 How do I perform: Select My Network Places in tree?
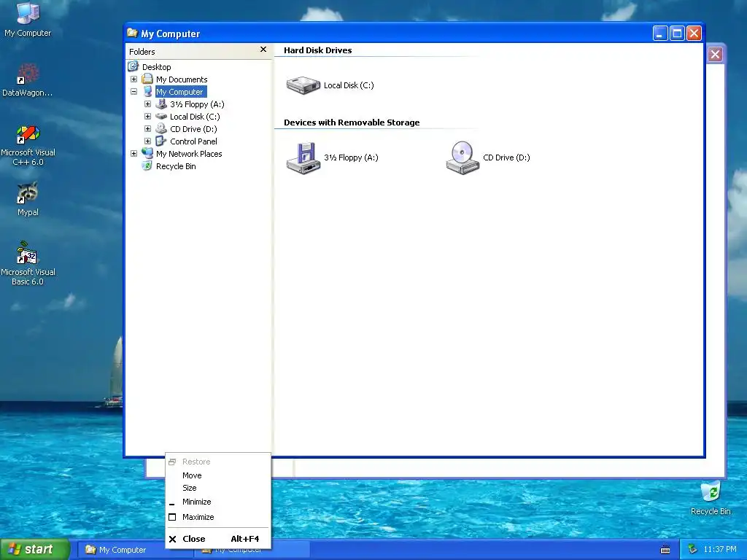(x=189, y=154)
